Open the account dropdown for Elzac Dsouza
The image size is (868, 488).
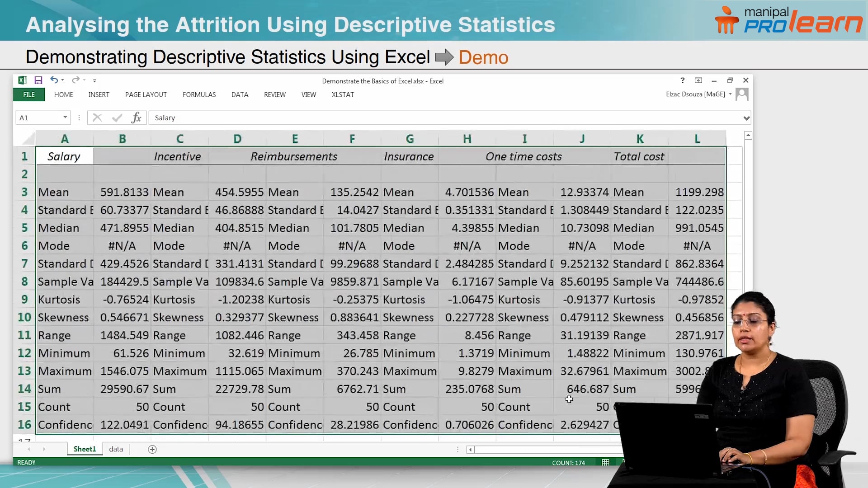[x=730, y=94]
